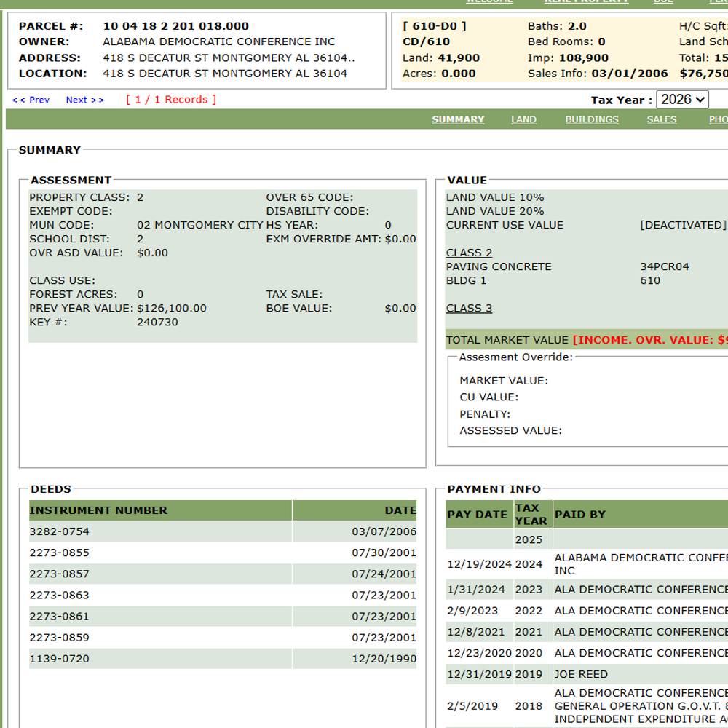Open the Tax Year 2026 dropdown
This screenshot has height=728, width=728.
(682, 99)
